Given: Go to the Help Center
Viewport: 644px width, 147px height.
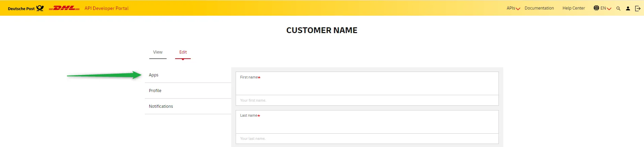Looking at the screenshot, I should 574,8.
